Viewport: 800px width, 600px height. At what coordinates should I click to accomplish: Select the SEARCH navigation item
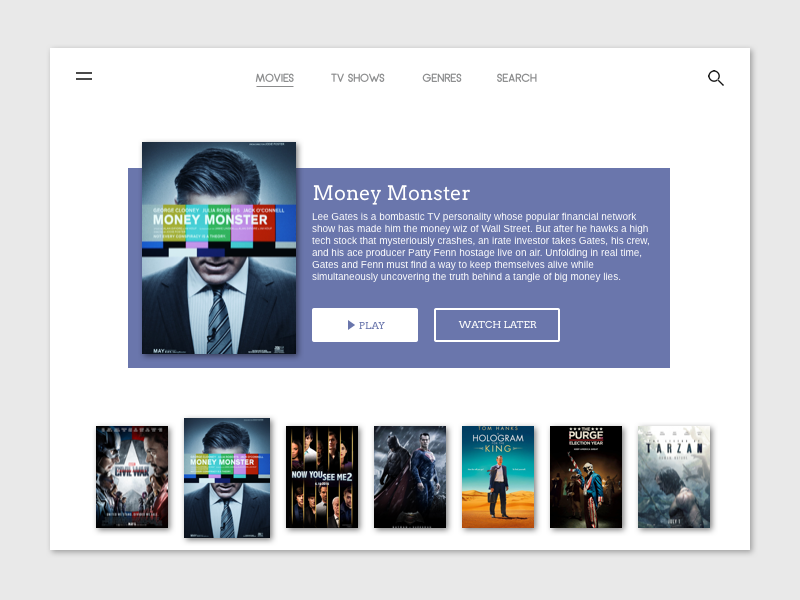[x=516, y=78]
